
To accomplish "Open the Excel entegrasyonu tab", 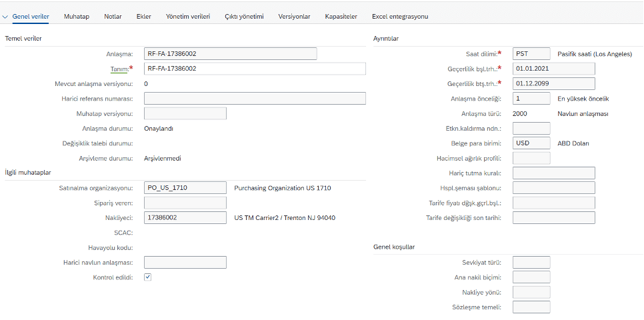I will click(400, 16).
